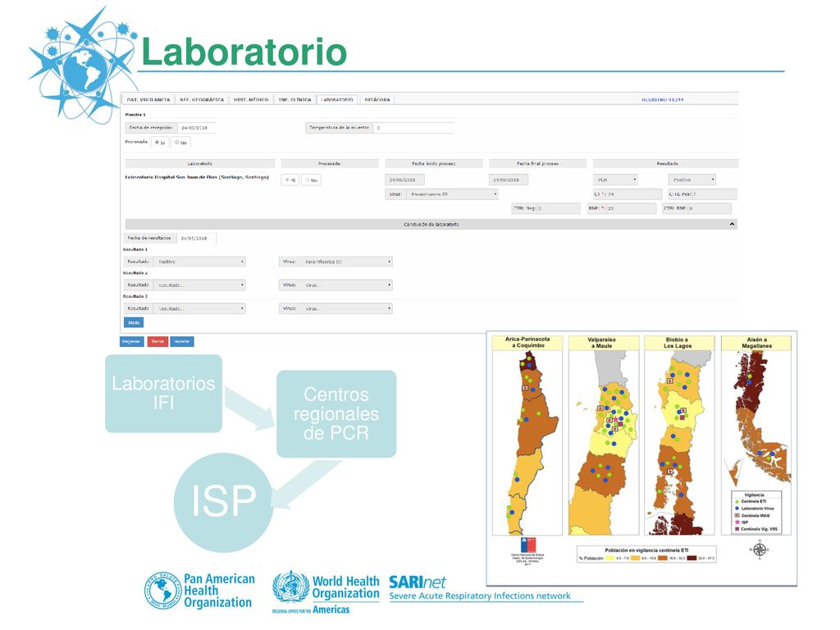Open the INF. CLÍNICA tab

coord(294,99)
